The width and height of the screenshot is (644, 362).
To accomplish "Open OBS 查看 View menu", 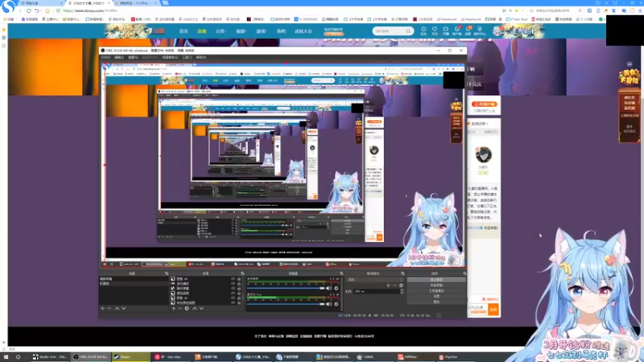I will pyautogui.click(x=133, y=57).
